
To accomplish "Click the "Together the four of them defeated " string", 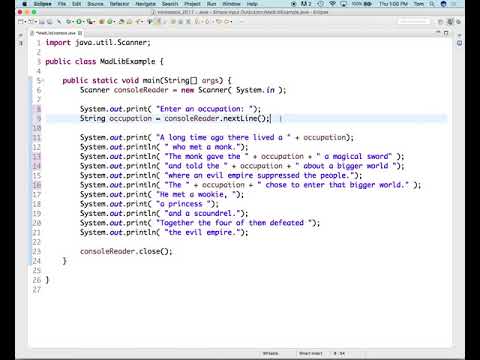I will click(x=234, y=223).
